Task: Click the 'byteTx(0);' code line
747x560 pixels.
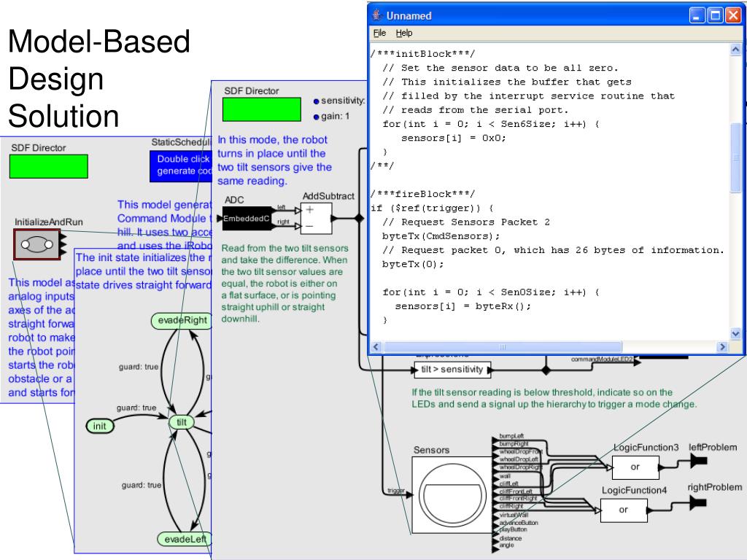Action: 413,264
